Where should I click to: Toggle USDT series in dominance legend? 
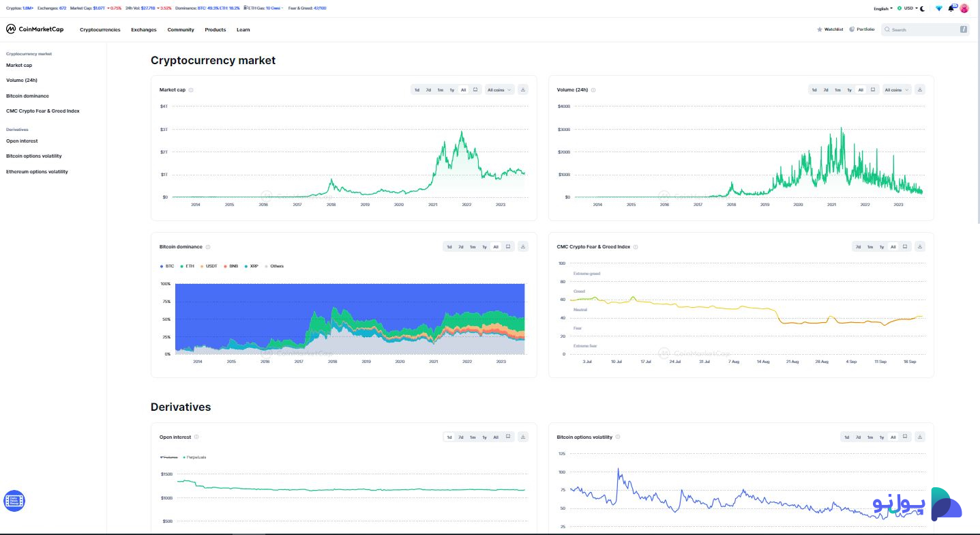coord(209,266)
